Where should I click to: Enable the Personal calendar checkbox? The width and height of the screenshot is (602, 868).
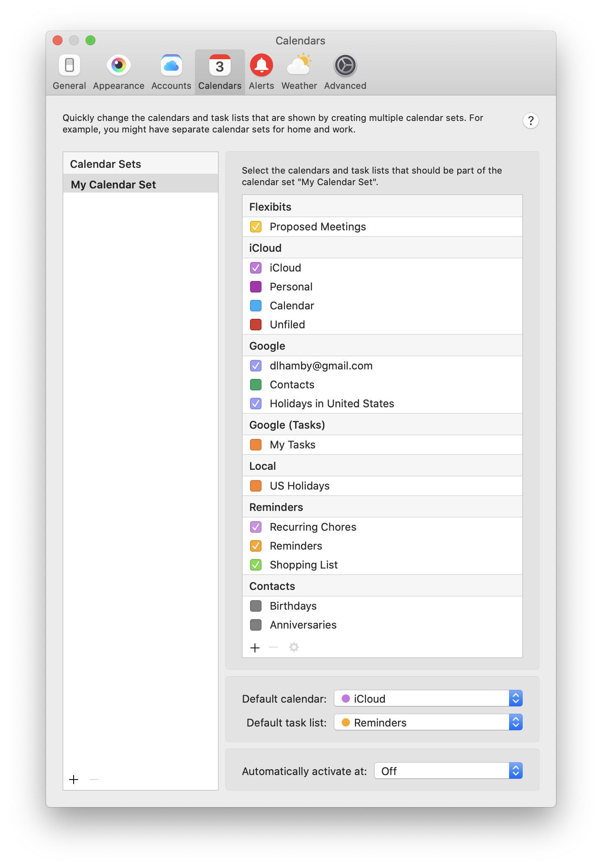[256, 287]
